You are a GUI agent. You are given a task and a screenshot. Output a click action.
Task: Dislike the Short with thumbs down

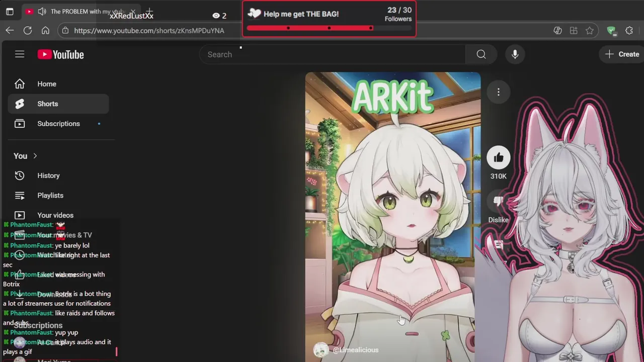[499, 202]
